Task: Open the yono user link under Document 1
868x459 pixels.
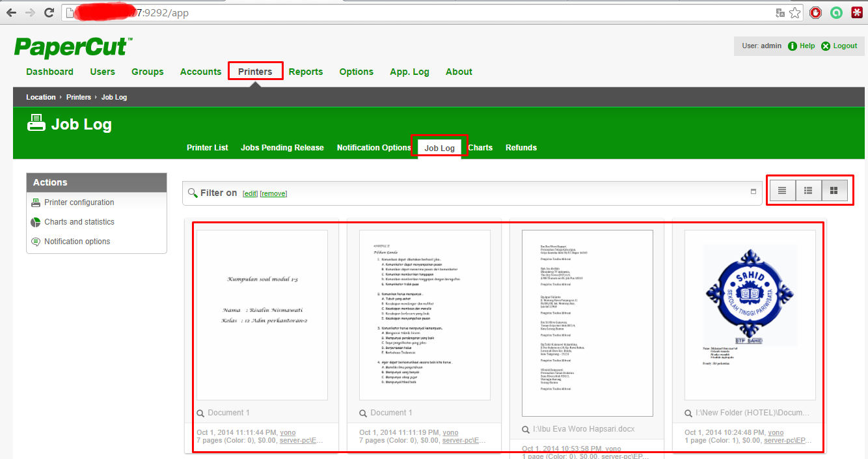Action: coord(287,432)
